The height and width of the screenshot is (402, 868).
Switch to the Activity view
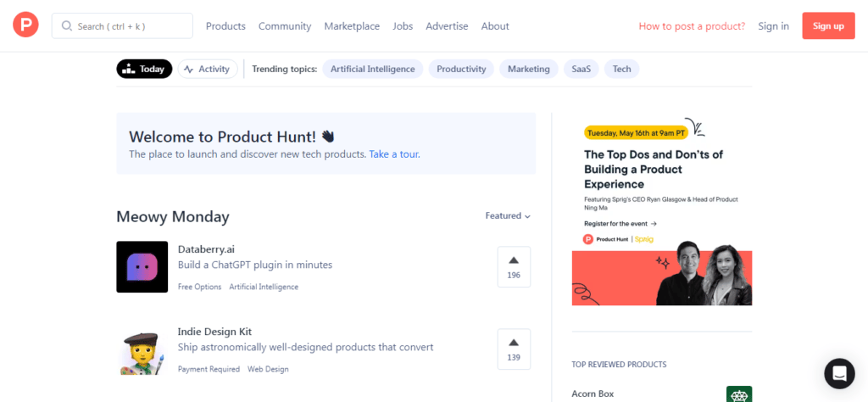point(208,69)
